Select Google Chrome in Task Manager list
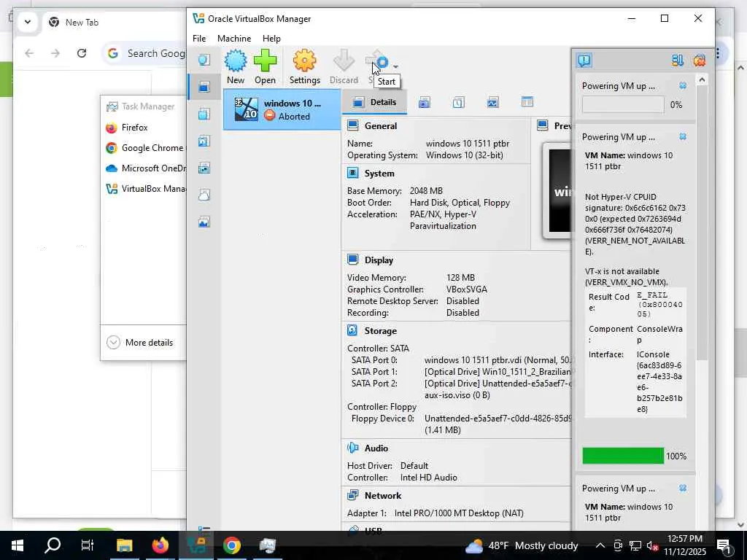The height and width of the screenshot is (560, 747). click(144, 147)
